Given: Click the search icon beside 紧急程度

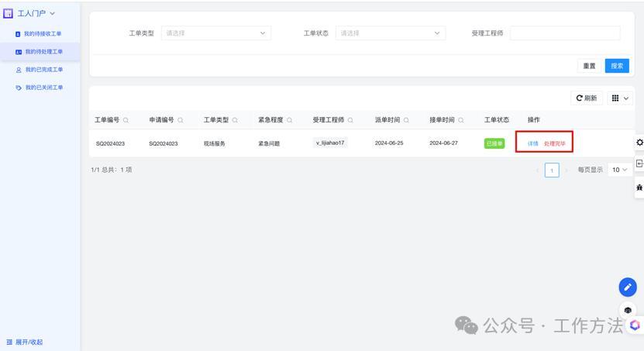Looking at the screenshot, I should [x=290, y=120].
